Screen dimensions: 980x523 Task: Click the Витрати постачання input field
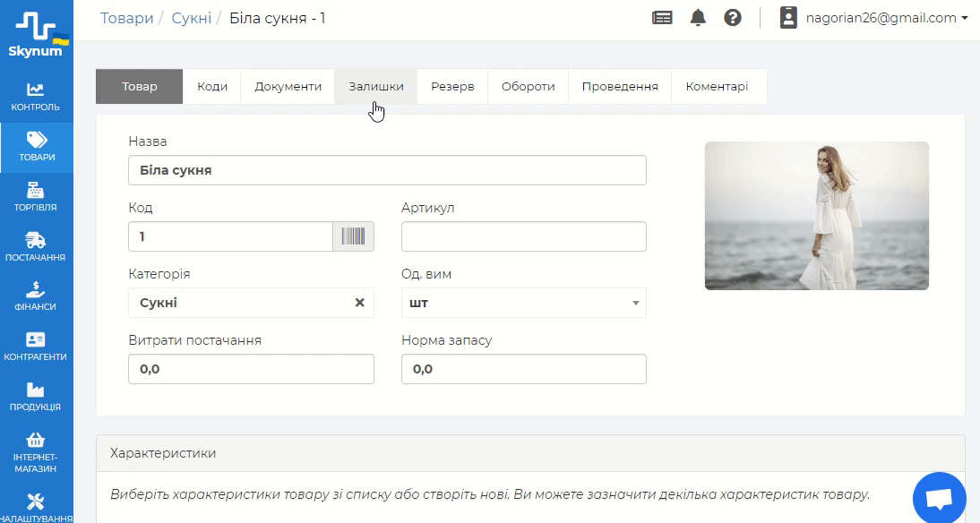tap(251, 369)
